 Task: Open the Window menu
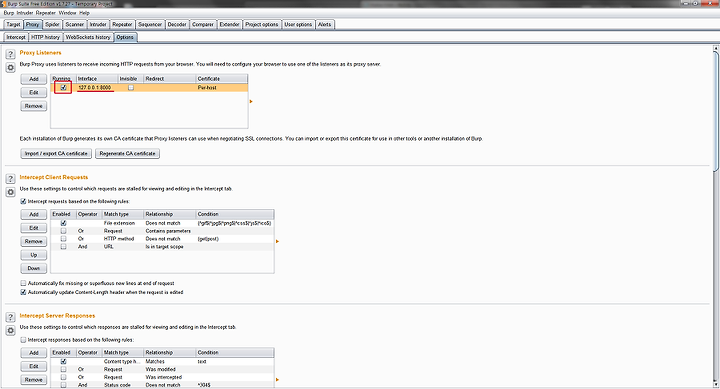point(68,13)
